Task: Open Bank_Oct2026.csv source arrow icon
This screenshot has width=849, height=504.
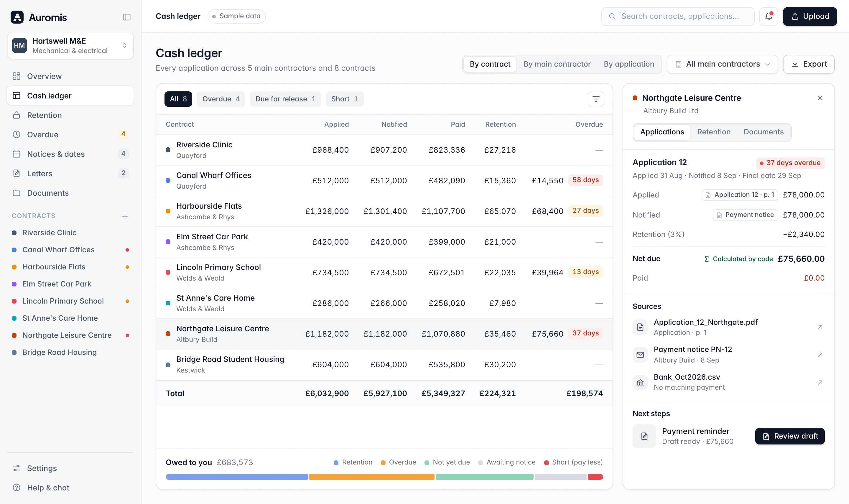Action: coord(820,382)
